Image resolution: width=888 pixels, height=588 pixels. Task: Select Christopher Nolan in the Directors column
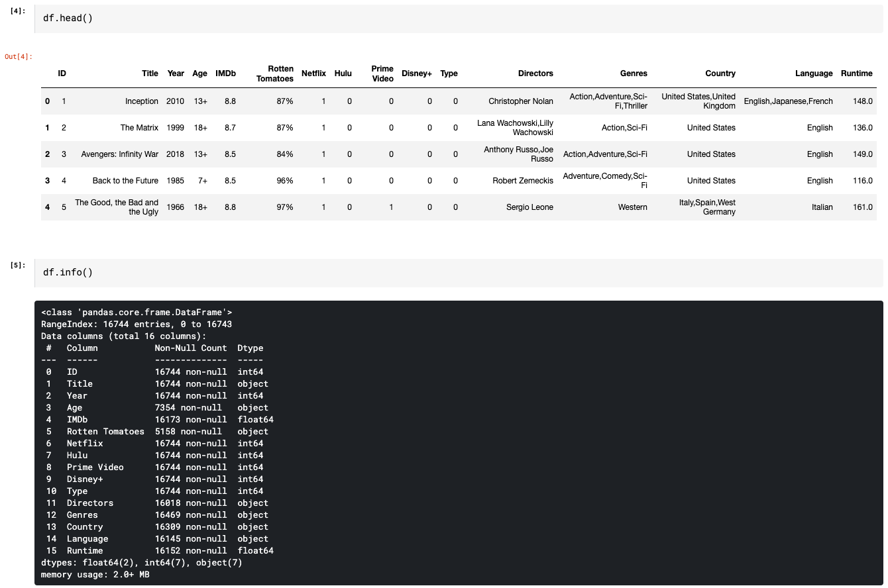pyautogui.click(x=521, y=101)
